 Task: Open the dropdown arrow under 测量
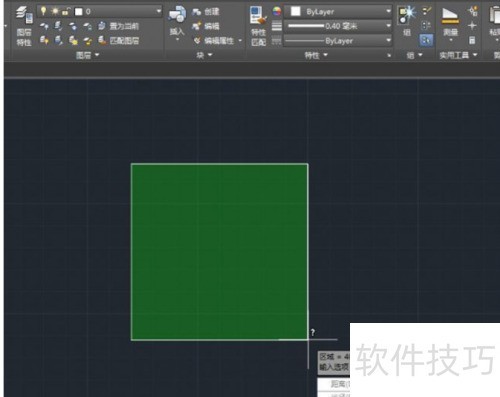[x=450, y=40]
